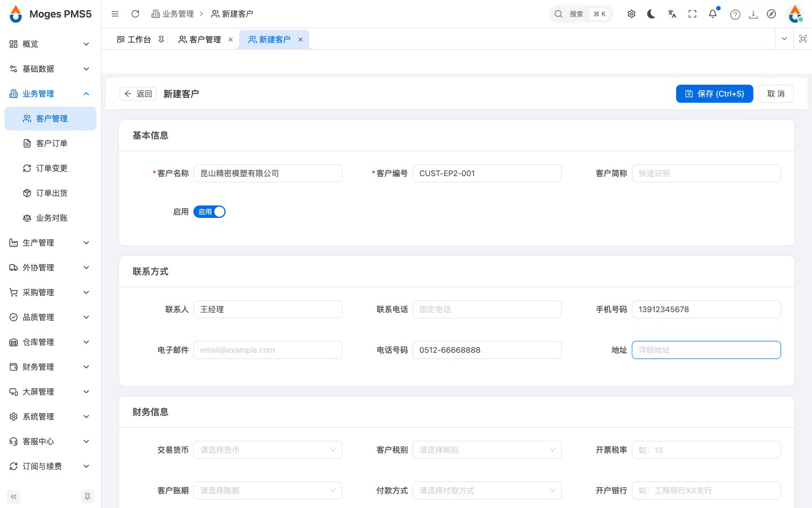Focus the 联系电话 input field
The height and width of the screenshot is (508, 812).
(487, 309)
